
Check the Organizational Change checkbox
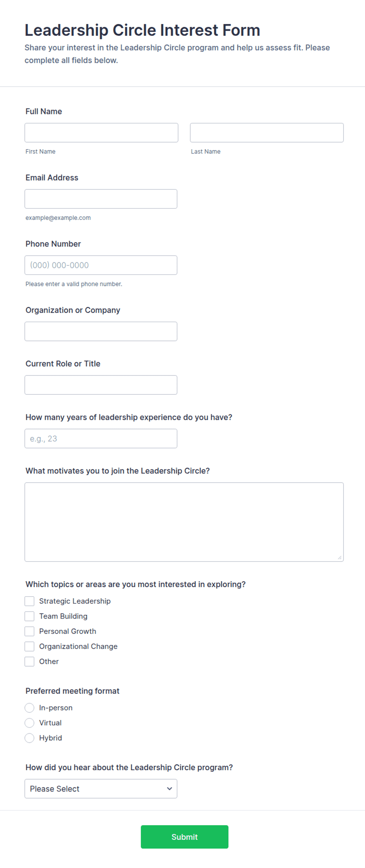pos(29,646)
